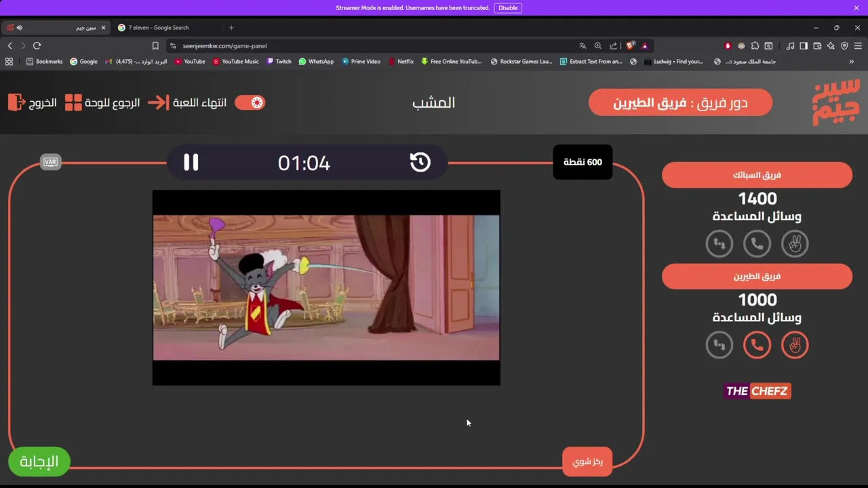Image resolution: width=868 pixels, height=488 pixels.
Task: Click the THE CHEFZ sponsor logo
Action: (757, 391)
